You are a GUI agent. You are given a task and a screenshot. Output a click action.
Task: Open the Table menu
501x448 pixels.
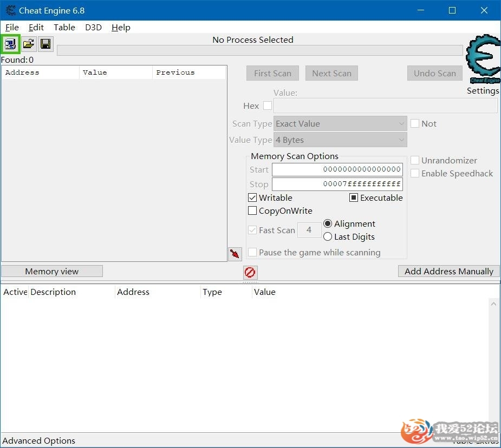[x=64, y=28]
